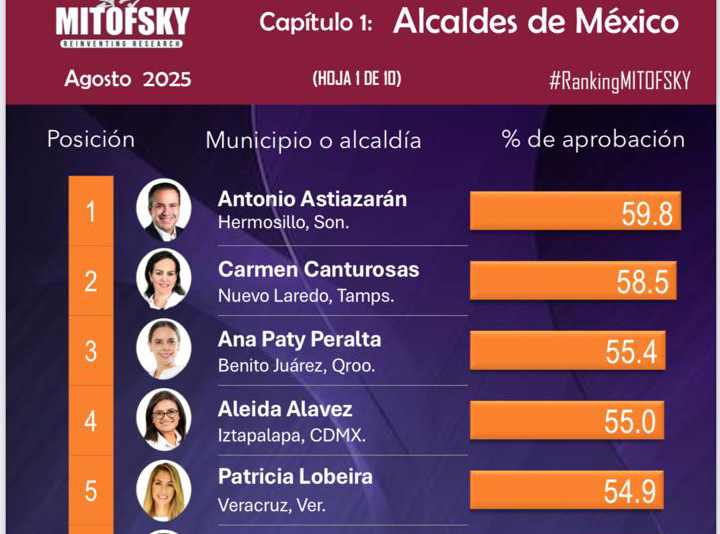Click 'Alcaldes de México' title
720x534 pixels.
(536, 21)
